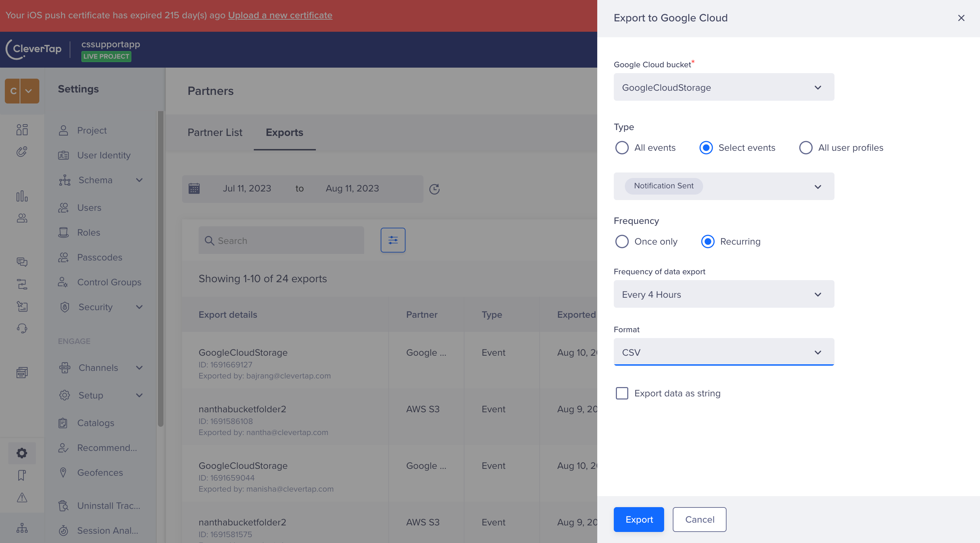Open Geofences in the settings menu
Viewport: 980px width, 543px height.
(x=100, y=472)
